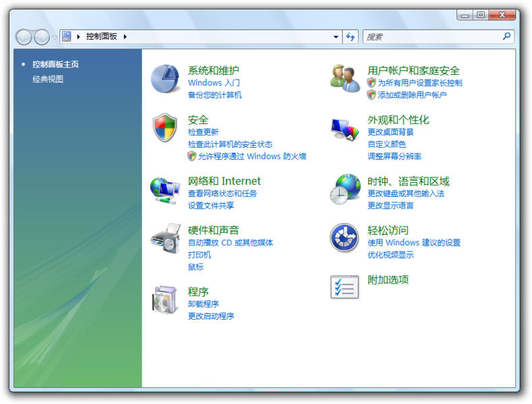Click the 硬件和声音 printer icon
The image size is (532, 404).
click(x=165, y=239)
